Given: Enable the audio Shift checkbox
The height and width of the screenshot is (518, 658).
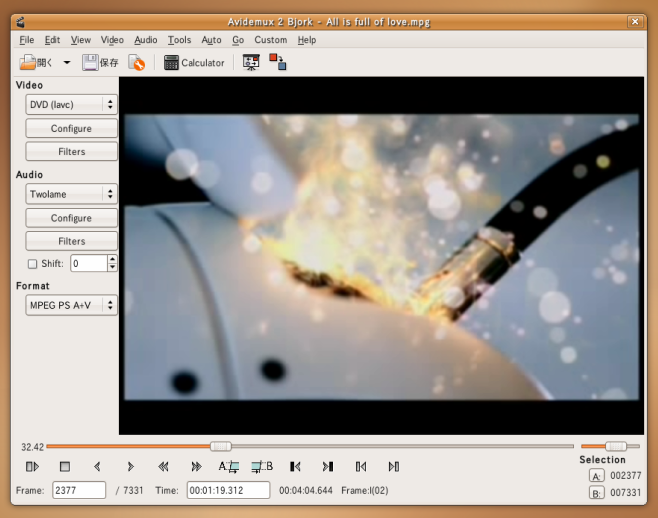Looking at the screenshot, I should pos(32,264).
